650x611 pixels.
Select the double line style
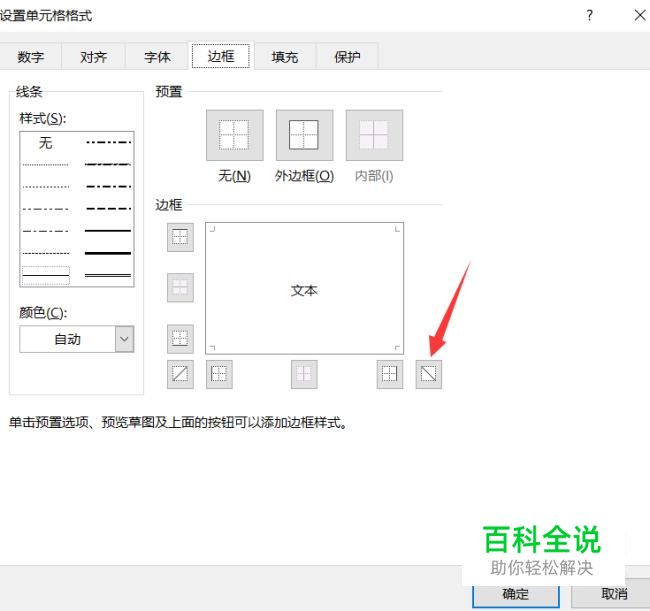[108, 275]
